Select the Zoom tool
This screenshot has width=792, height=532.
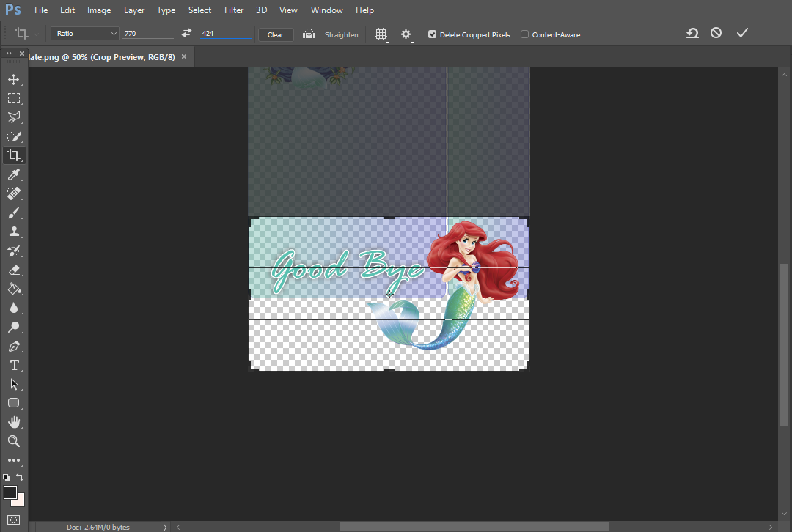click(x=14, y=441)
